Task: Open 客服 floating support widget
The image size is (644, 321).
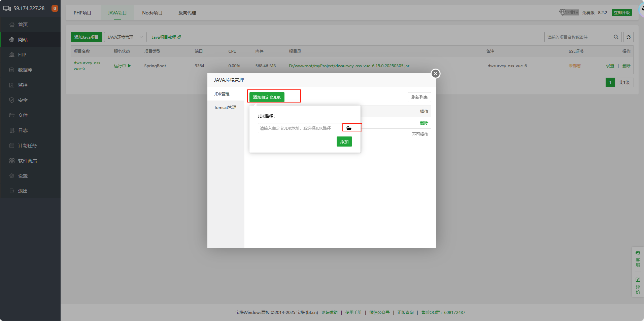Action: pyautogui.click(x=638, y=259)
